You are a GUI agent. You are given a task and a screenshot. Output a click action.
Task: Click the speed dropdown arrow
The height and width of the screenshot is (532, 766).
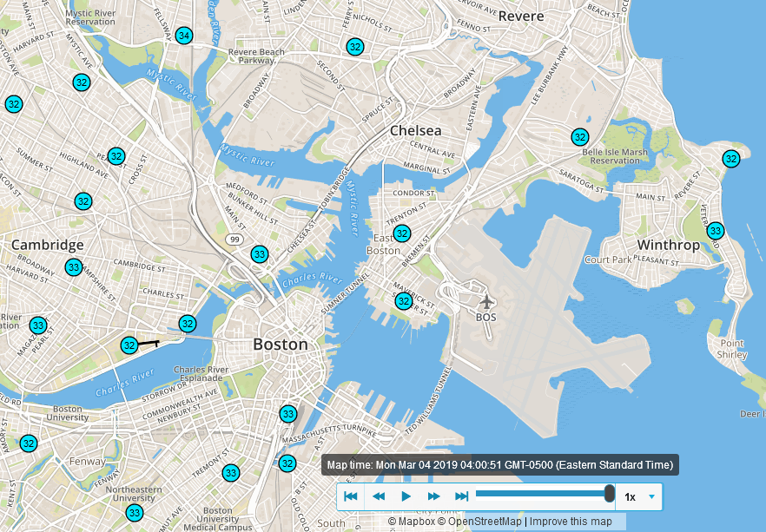click(652, 496)
